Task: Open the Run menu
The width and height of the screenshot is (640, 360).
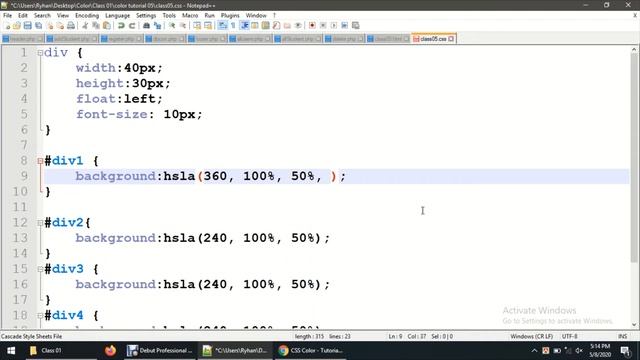Action: [x=209, y=16]
